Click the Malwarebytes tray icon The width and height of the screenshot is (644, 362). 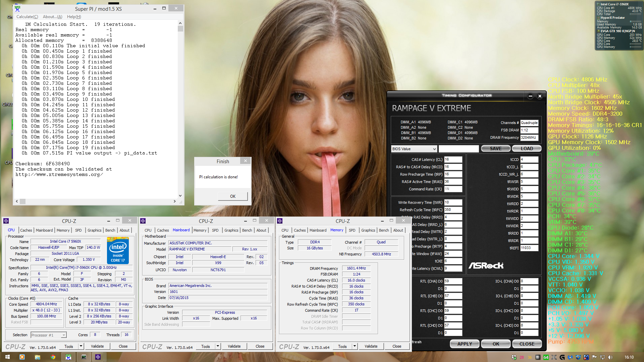570,357
